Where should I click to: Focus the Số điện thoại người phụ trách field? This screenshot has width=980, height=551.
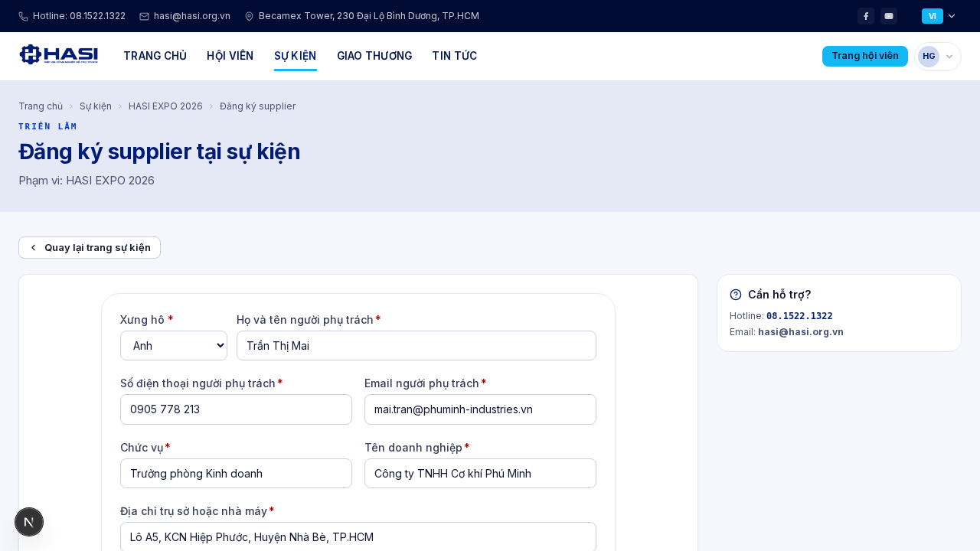tap(236, 409)
